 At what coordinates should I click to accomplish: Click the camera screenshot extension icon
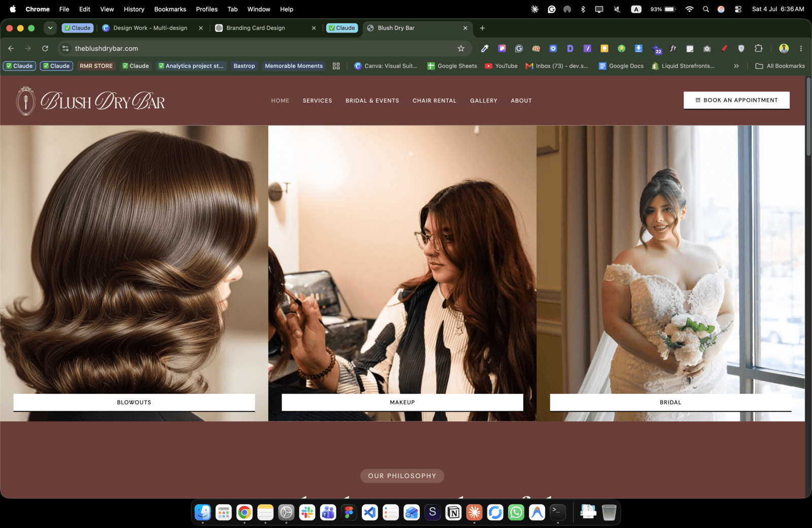(707, 48)
